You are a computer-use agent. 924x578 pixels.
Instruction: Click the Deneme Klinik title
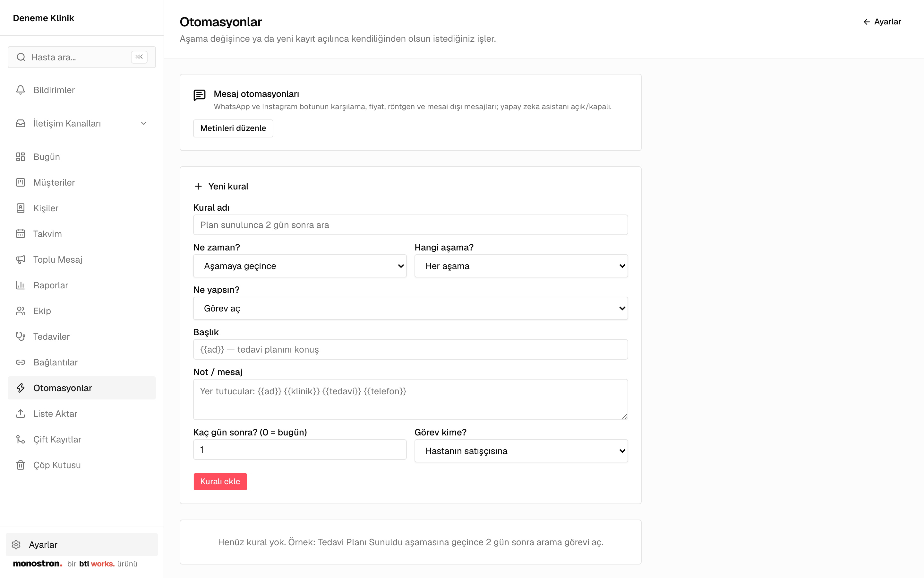[x=44, y=18]
